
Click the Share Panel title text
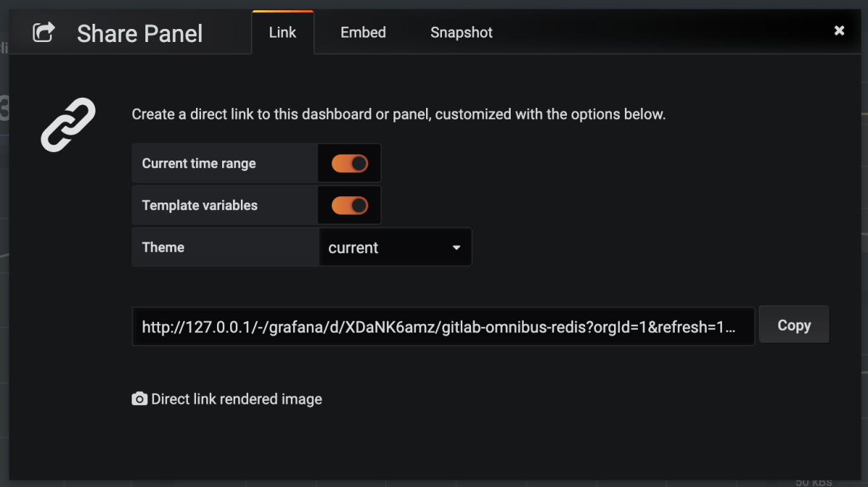[x=140, y=33]
